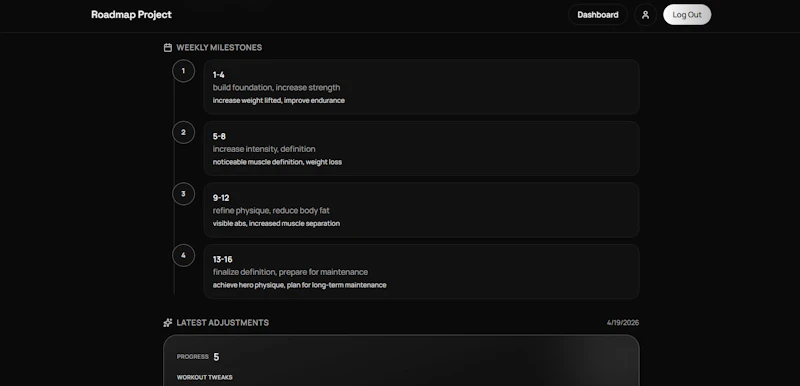
Task: Click the Workout Tweaks label
Action: pyautogui.click(x=205, y=377)
